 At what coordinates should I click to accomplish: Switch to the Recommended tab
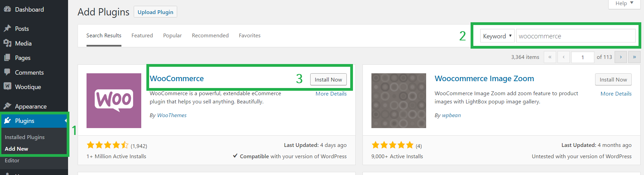(210, 36)
